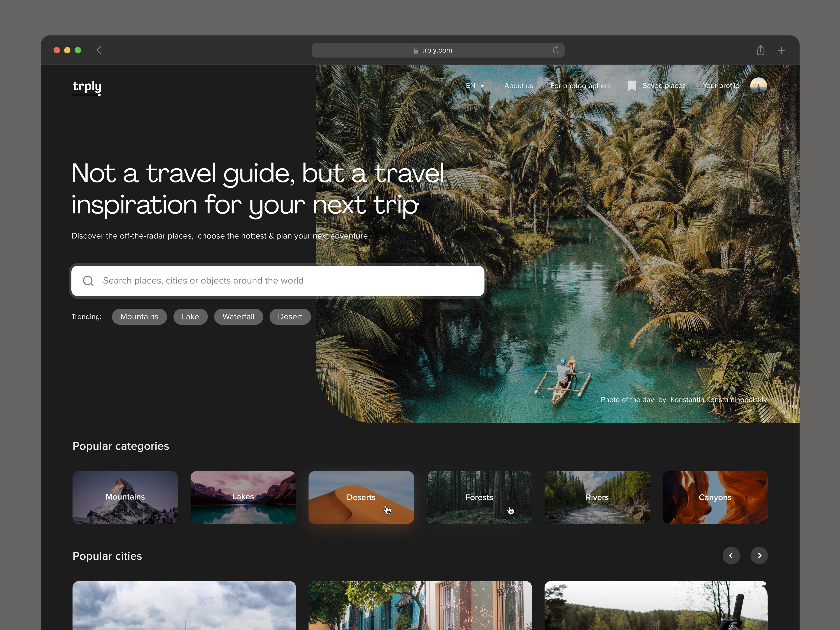Select the Mountains trending tag

(139, 316)
